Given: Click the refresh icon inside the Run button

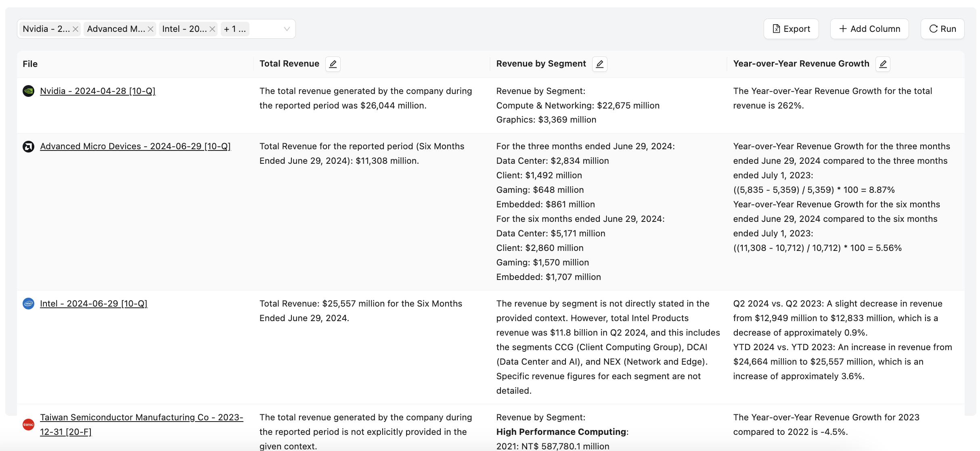Looking at the screenshot, I should click(934, 29).
